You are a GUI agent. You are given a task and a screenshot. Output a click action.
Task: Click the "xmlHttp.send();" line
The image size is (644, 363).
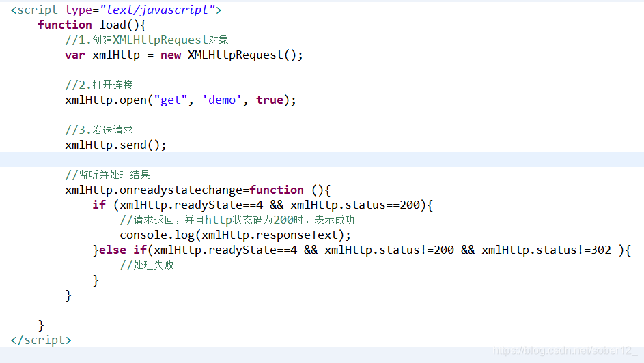(x=116, y=145)
